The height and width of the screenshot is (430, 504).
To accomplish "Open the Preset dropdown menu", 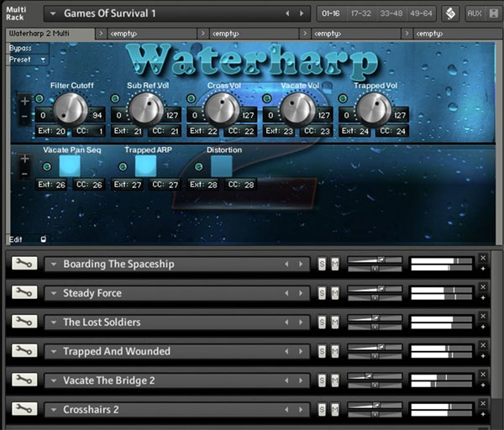I will [26, 60].
